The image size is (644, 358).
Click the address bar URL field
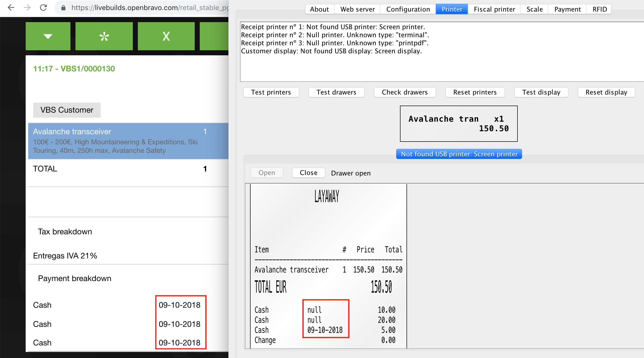pos(148,8)
